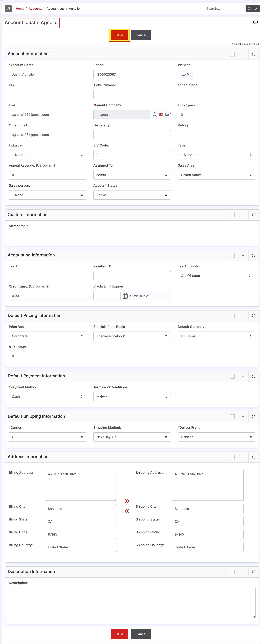Open the help question mark icon
The height and width of the screenshot is (644, 260).
[x=255, y=22]
